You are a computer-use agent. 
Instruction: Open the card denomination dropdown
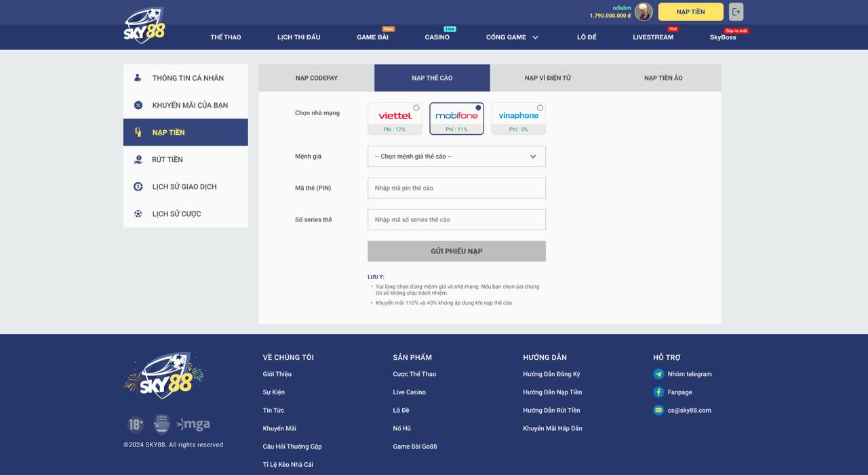456,157
